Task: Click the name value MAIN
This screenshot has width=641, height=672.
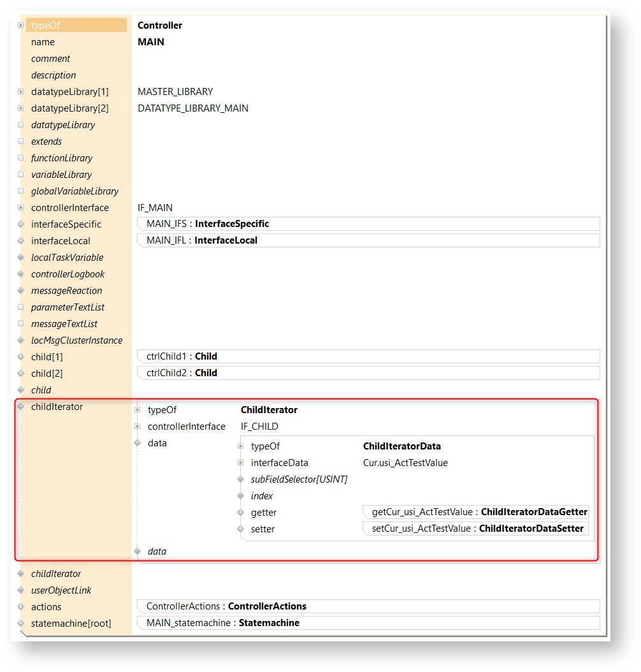Action: [x=151, y=42]
